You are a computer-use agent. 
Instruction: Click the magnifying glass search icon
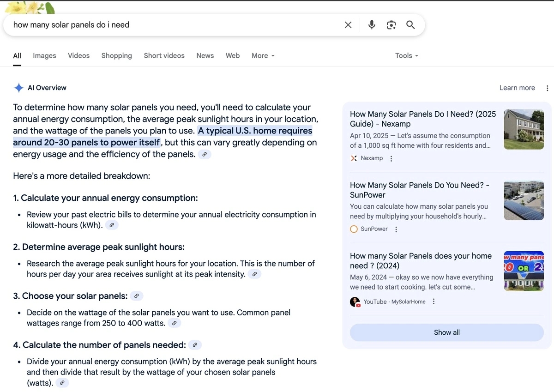410,25
